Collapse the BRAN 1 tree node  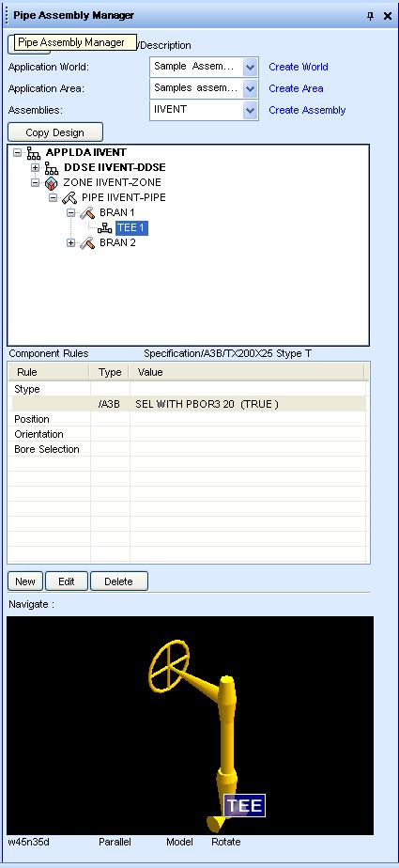pyautogui.click(x=70, y=212)
